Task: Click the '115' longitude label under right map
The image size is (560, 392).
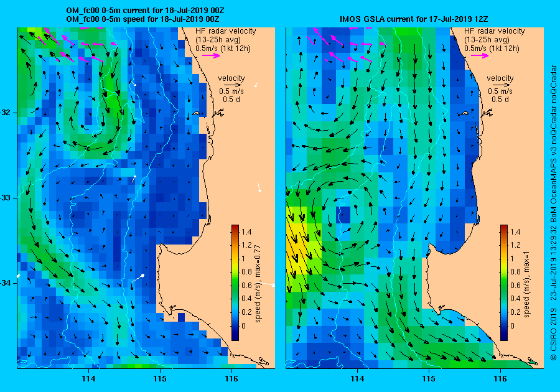Action: point(429,379)
